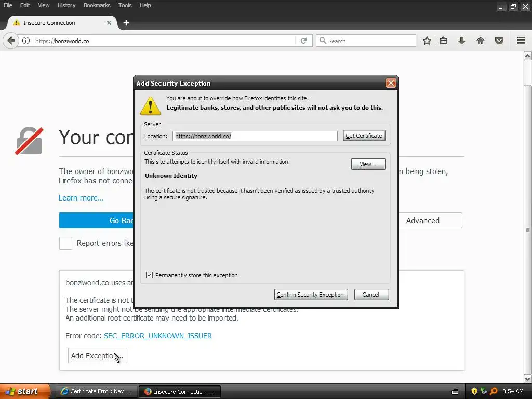
Task: Click the magnifier tray icon
Action: tap(494, 391)
